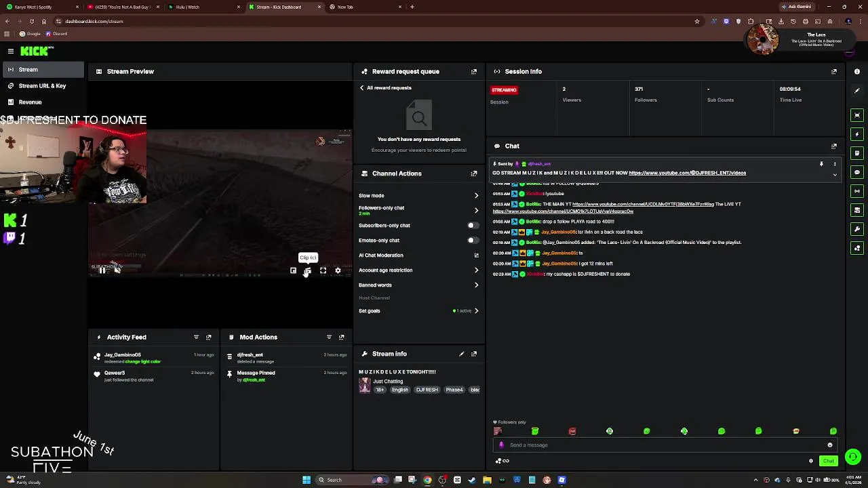
Task: Open pinned message options menu
Action: click(x=835, y=164)
